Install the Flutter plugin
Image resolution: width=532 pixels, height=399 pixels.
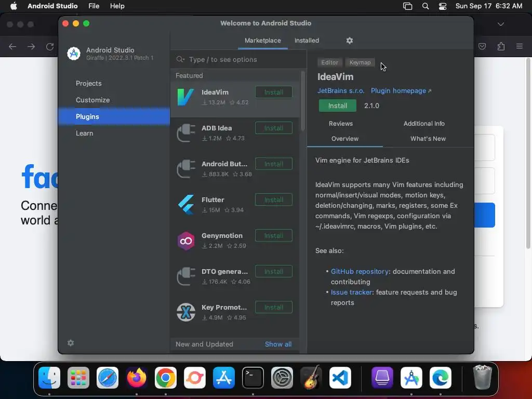click(x=273, y=200)
